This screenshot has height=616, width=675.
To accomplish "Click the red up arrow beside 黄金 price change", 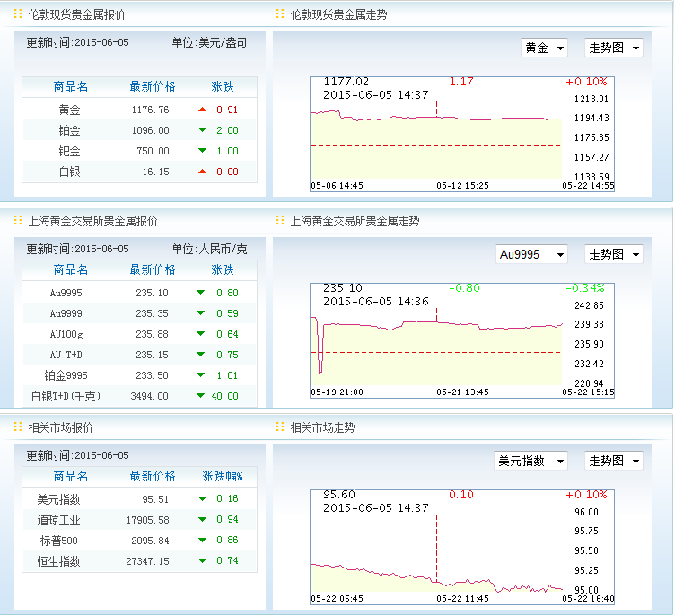I will 202,110.
